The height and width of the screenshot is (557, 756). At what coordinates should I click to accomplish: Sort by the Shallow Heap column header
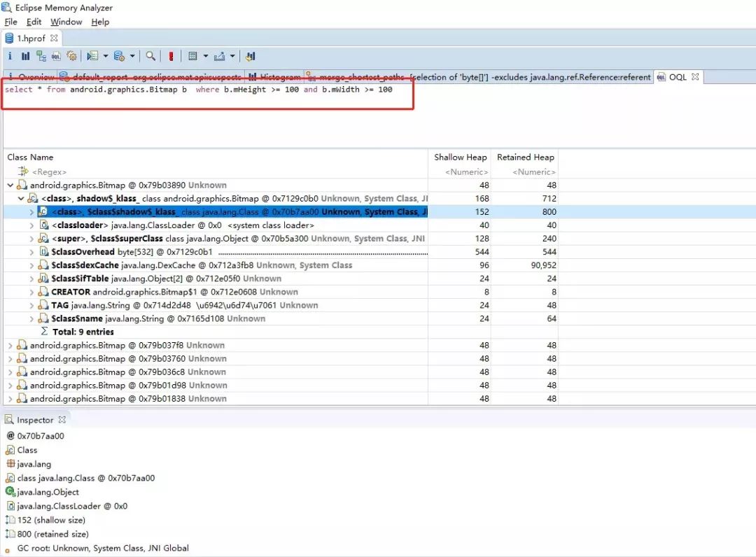460,157
